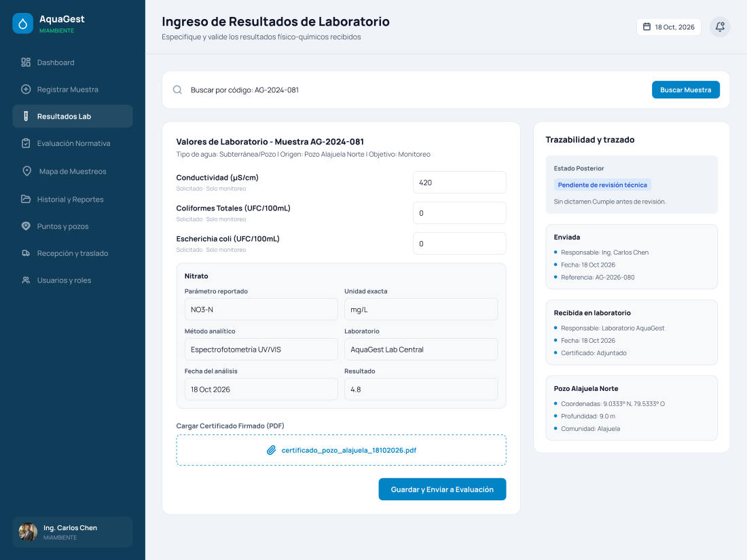Click the text Responsable: Laboratorio AquaGest
747x560 pixels.
click(612, 328)
